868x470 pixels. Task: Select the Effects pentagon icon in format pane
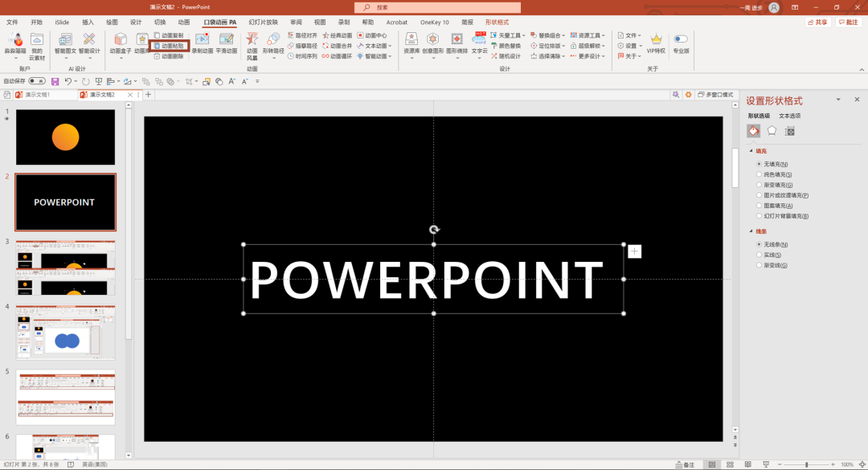click(772, 131)
